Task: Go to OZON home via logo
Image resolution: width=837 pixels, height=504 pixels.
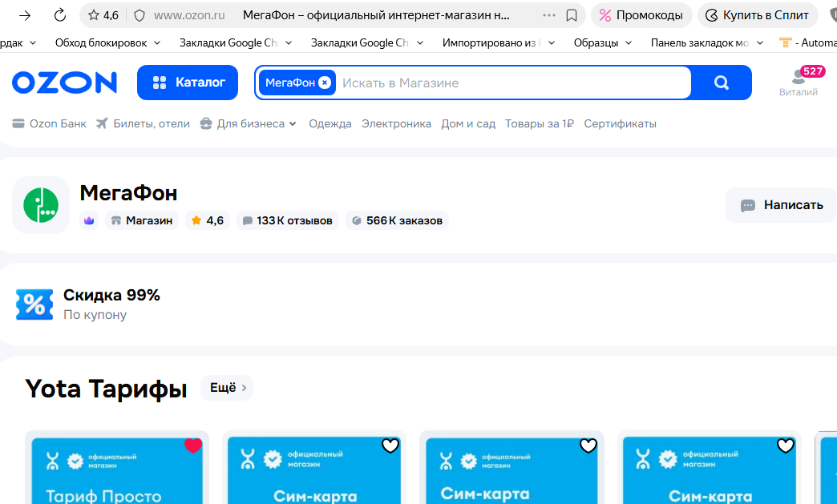Action: click(x=65, y=83)
